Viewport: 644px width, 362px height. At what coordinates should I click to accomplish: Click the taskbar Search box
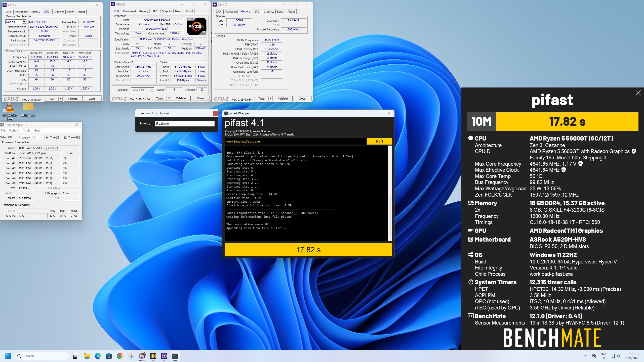tap(42, 356)
